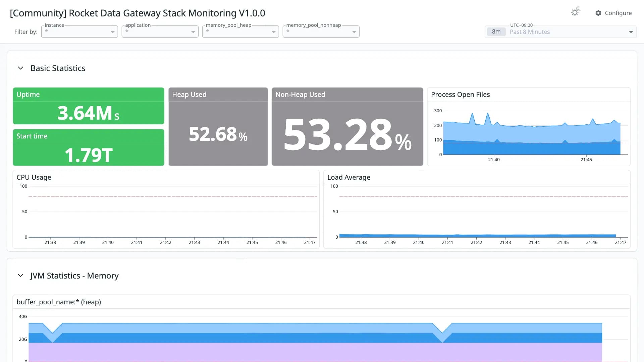Click the dashboard title text
The height and width of the screenshot is (362, 644).
click(138, 13)
